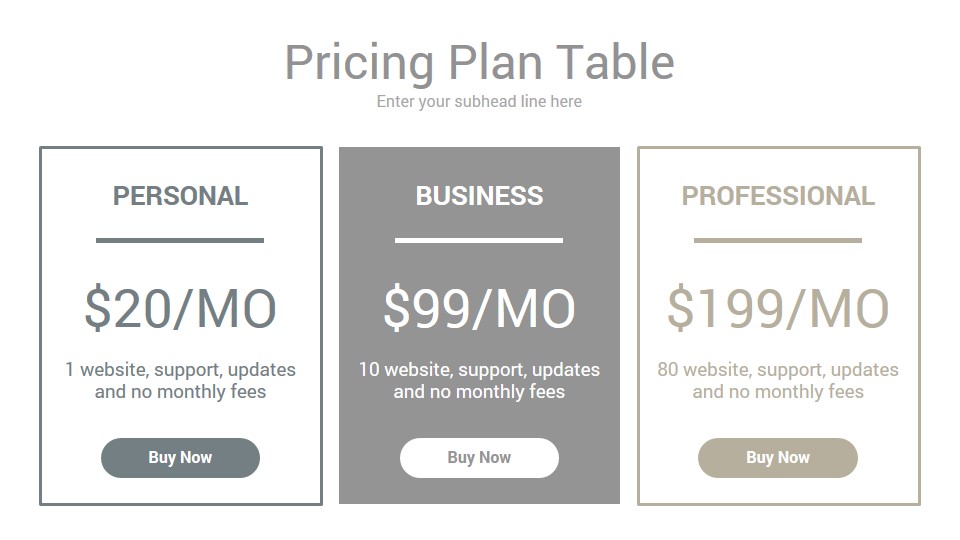Click the Personal card's slate border
This screenshot has width=960, height=540.
[40, 326]
